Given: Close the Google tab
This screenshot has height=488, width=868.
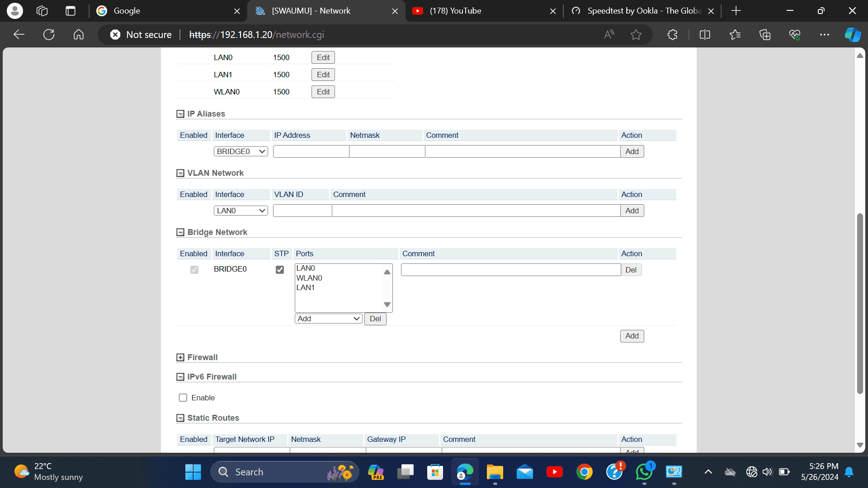Looking at the screenshot, I should (x=237, y=11).
